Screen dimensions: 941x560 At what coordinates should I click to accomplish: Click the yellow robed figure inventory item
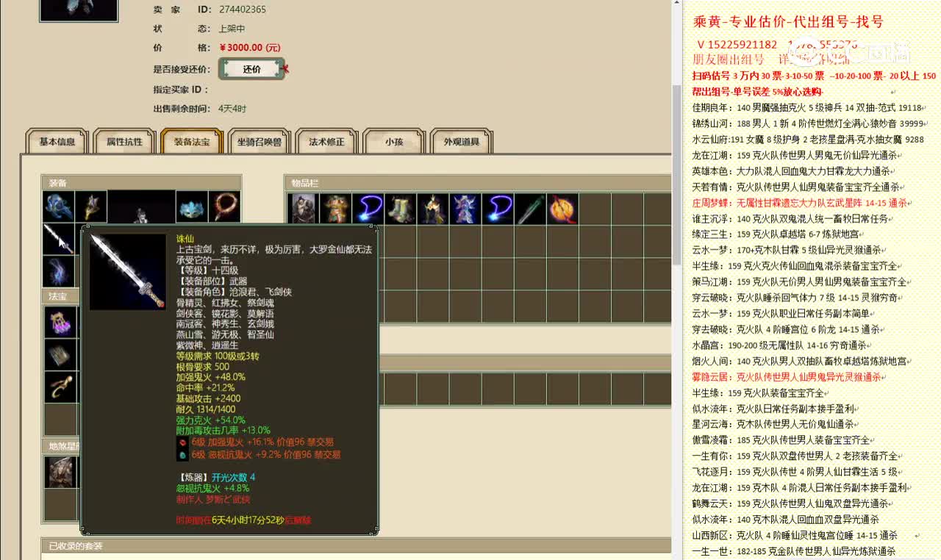(432, 209)
